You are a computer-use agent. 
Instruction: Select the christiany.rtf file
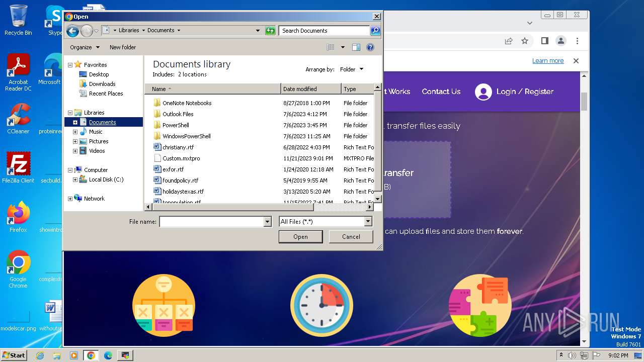[178, 147]
